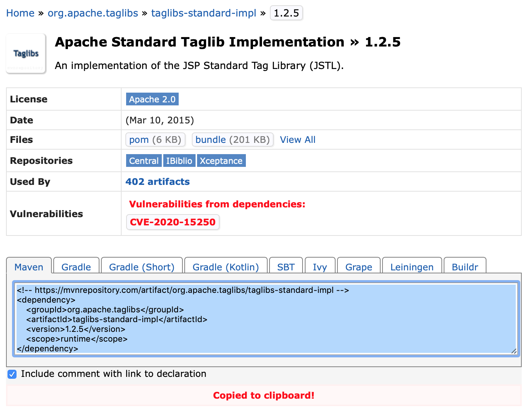Open org.apache.taglibs breadcrumb link
The width and height of the screenshot is (527, 420).
pos(93,13)
